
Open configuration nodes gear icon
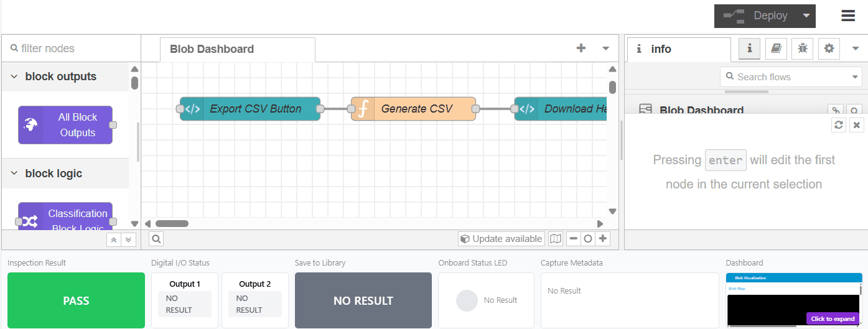pyautogui.click(x=829, y=49)
